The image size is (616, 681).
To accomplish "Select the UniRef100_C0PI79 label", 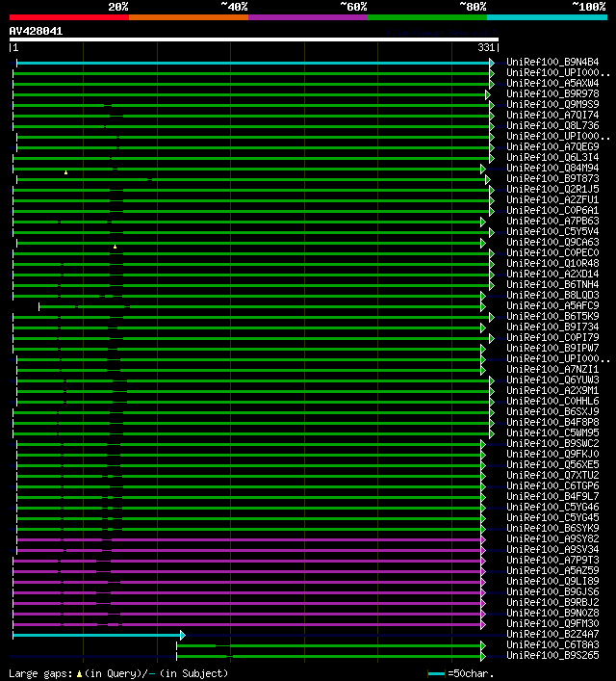I will 552,337.
